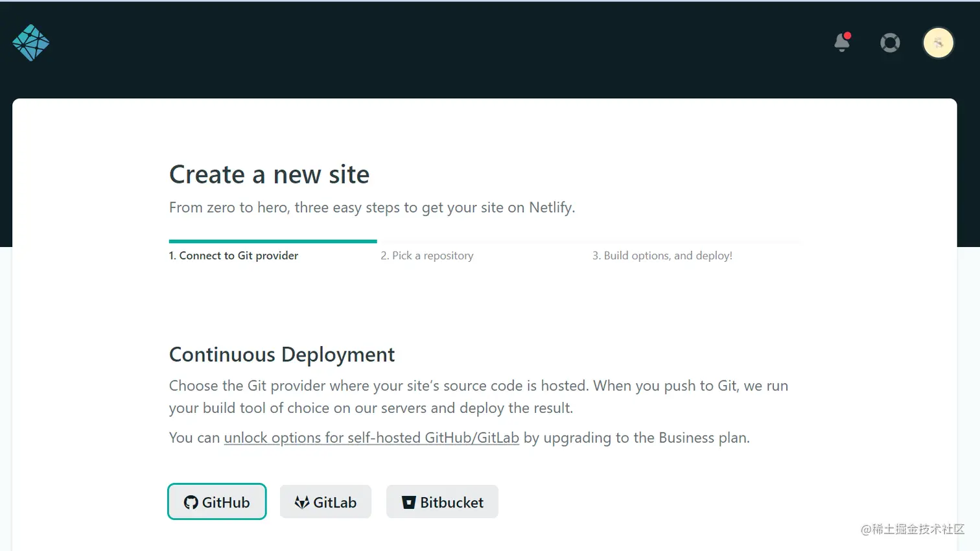Open the user avatar menu
Image resolution: width=980 pixels, height=551 pixels.
(x=938, y=43)
